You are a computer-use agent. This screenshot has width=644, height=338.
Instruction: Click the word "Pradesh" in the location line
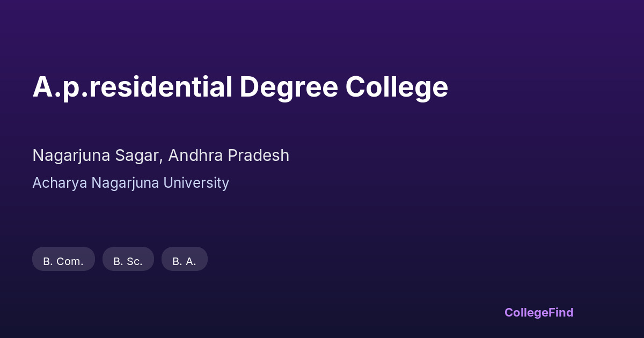[x=258, y=156]
